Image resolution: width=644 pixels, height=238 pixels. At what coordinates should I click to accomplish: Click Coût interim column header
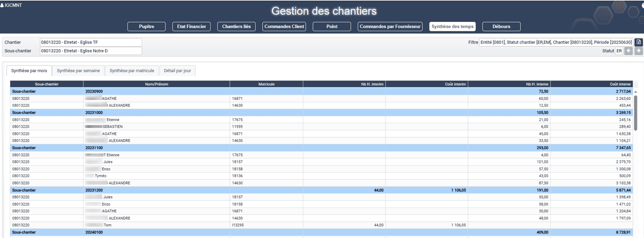coord(427,84)
